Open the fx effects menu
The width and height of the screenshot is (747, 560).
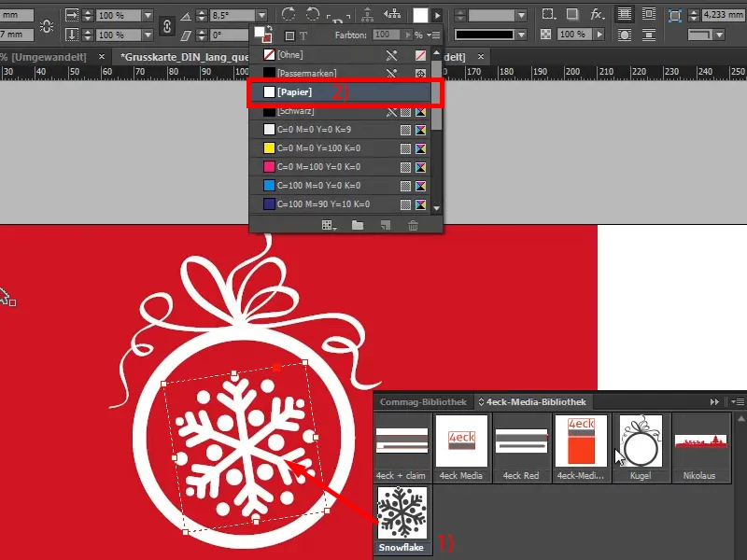point(597,14)
